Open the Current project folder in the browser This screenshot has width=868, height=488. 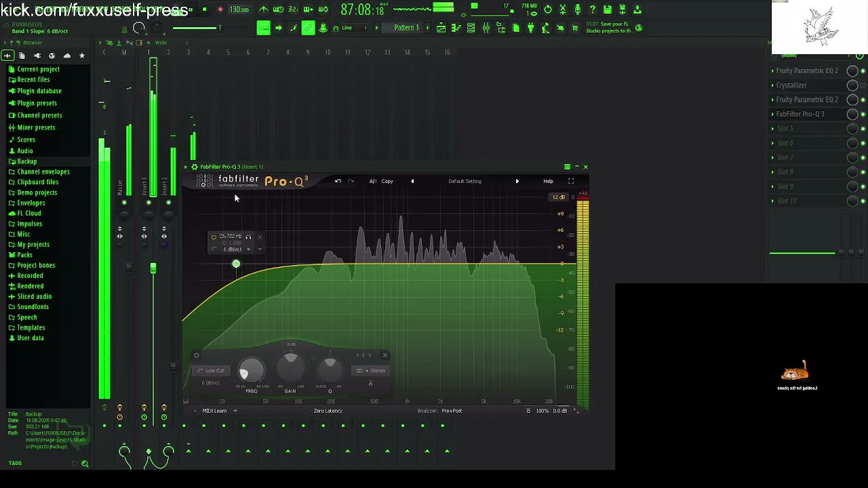(38, 69)
